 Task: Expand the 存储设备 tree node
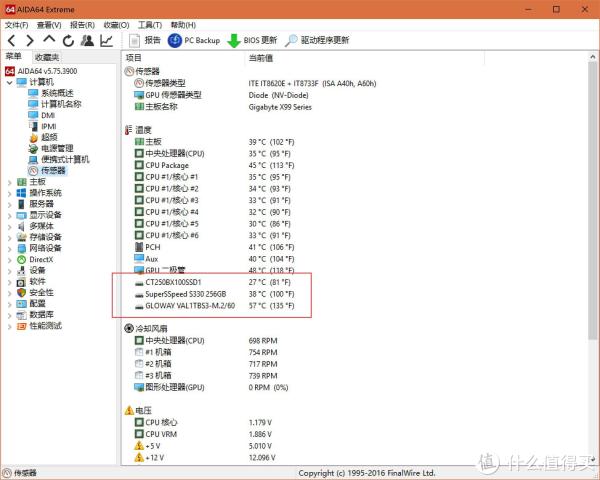click(10, 238)
